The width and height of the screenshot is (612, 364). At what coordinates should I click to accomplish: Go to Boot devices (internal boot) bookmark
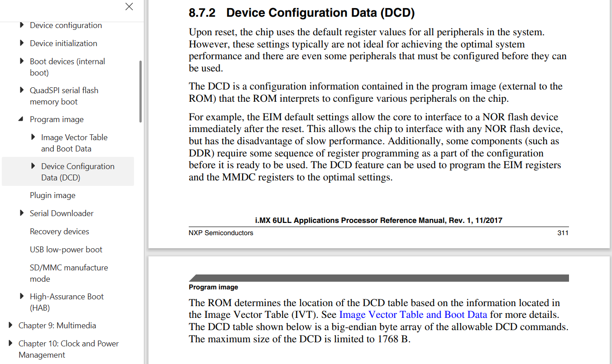(67, 67)
